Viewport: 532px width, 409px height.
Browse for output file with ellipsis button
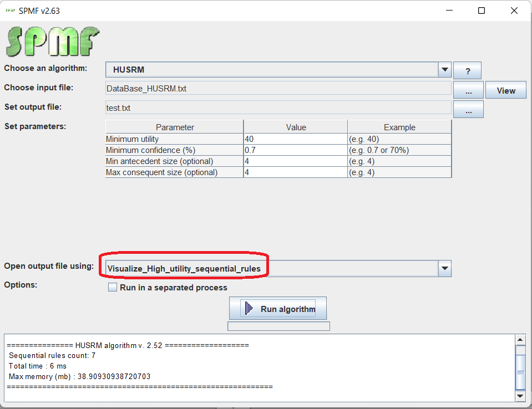click(x=468, y=110)
